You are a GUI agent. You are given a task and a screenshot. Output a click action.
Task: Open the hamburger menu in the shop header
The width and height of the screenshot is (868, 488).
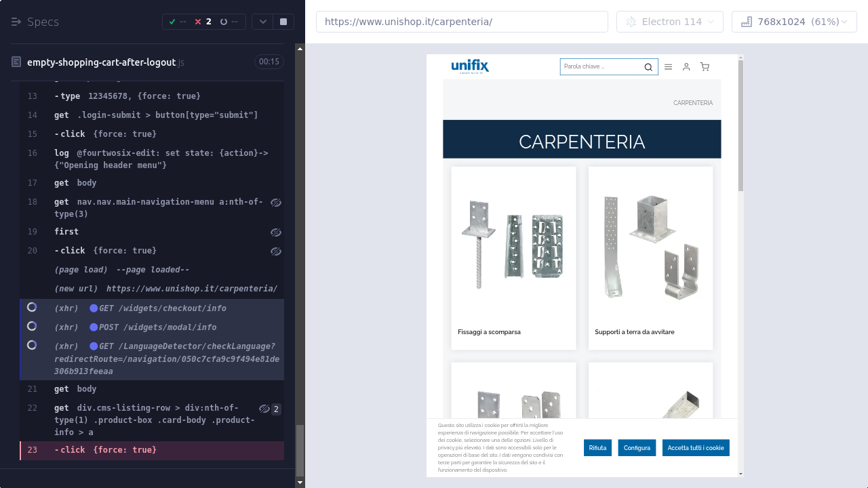[668, 67]
